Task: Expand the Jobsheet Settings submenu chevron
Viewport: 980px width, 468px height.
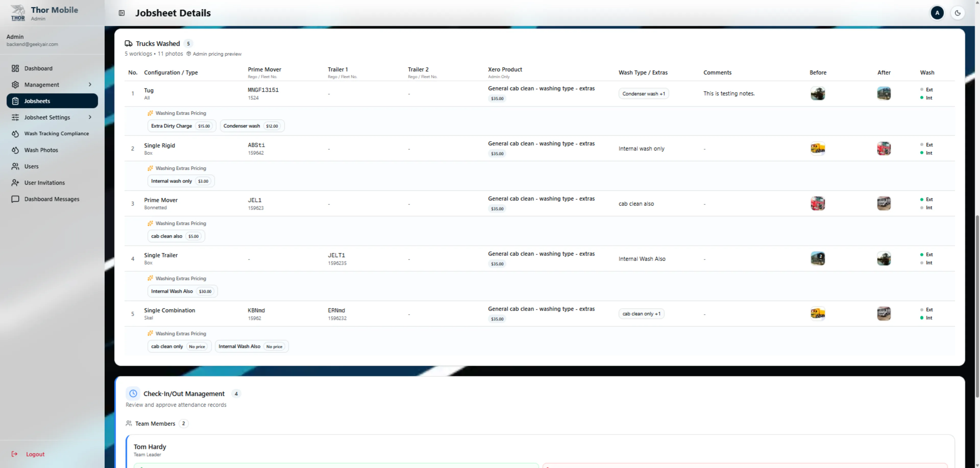Action: (x=90, y=118)
